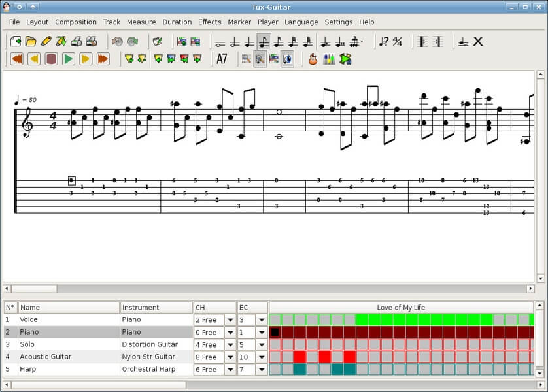Open CH dropdown for Voice track
This screenshot has width=548, height=392.
click(x=230, y=320)
